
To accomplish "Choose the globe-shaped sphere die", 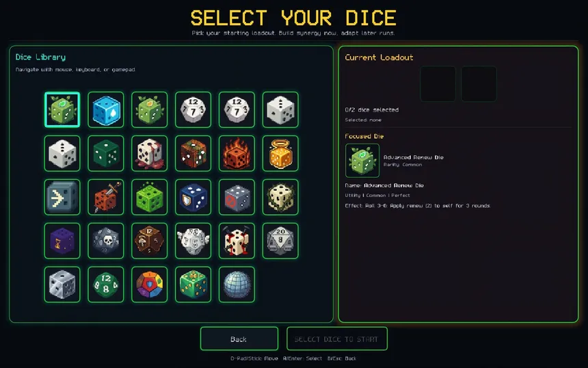I will click(x=237, y=285).
